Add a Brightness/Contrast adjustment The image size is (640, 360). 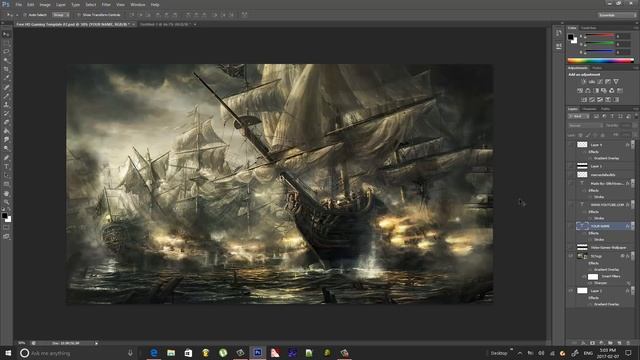pos(584,82)
